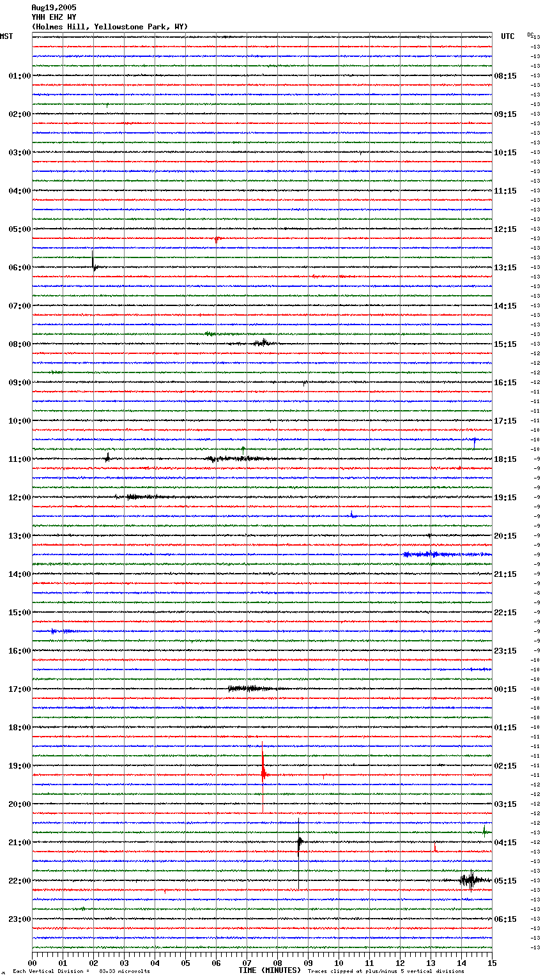Click the 07 minute tick on the bottom axis
The height and width of the screenshot is (980, 543).
click(247, 963)
